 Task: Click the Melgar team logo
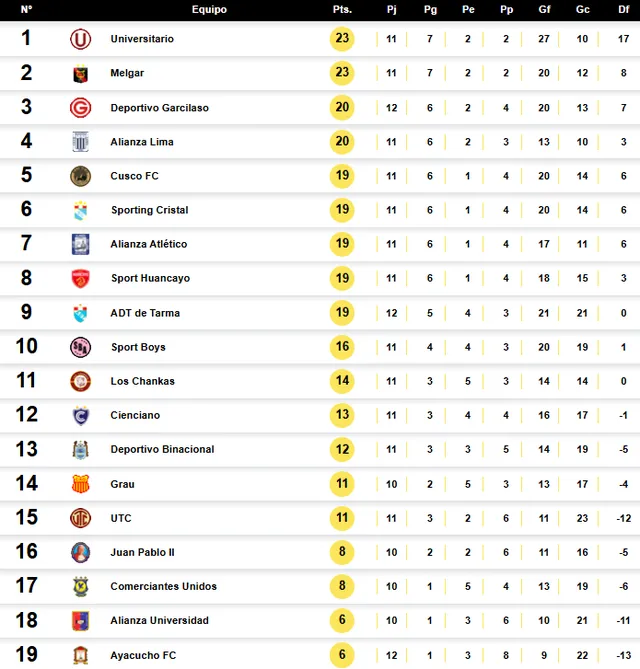coord(80,73)
